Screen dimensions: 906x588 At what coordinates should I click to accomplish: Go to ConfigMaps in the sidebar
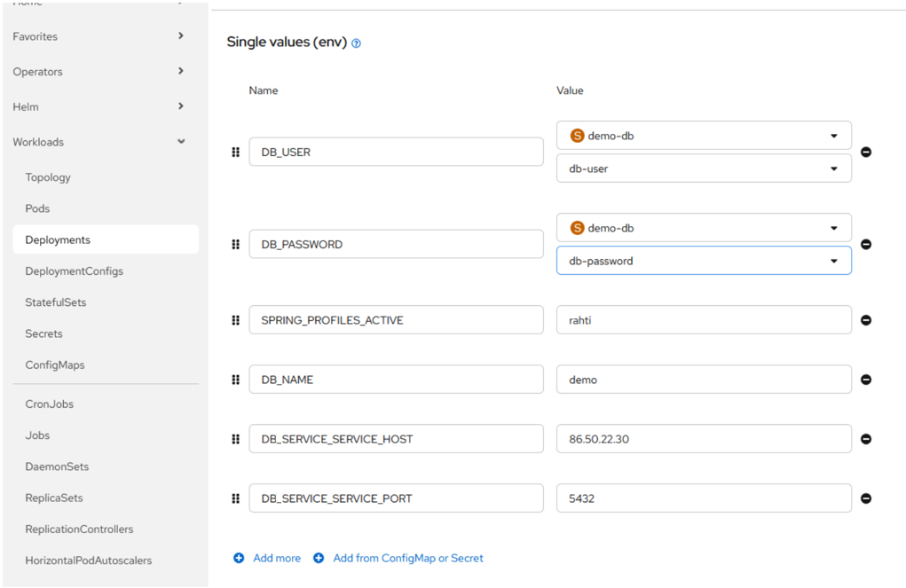coord(55,365)
